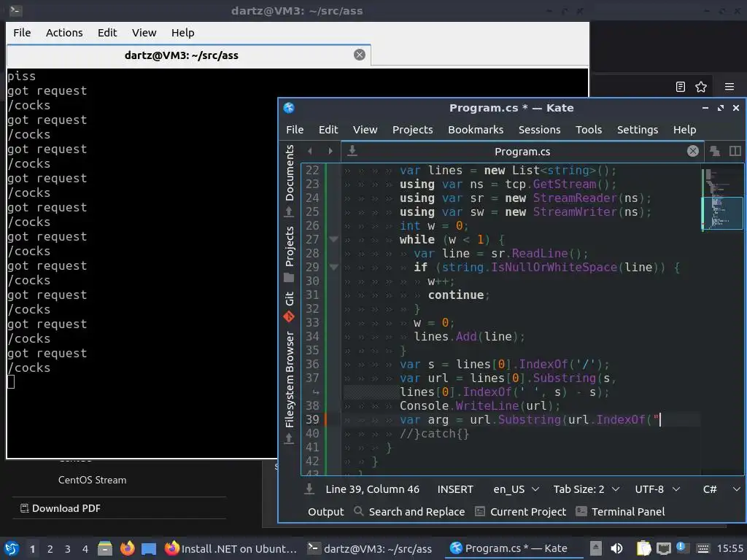
Task: Open Kate's Edit menu
Action: coord(328,130)
